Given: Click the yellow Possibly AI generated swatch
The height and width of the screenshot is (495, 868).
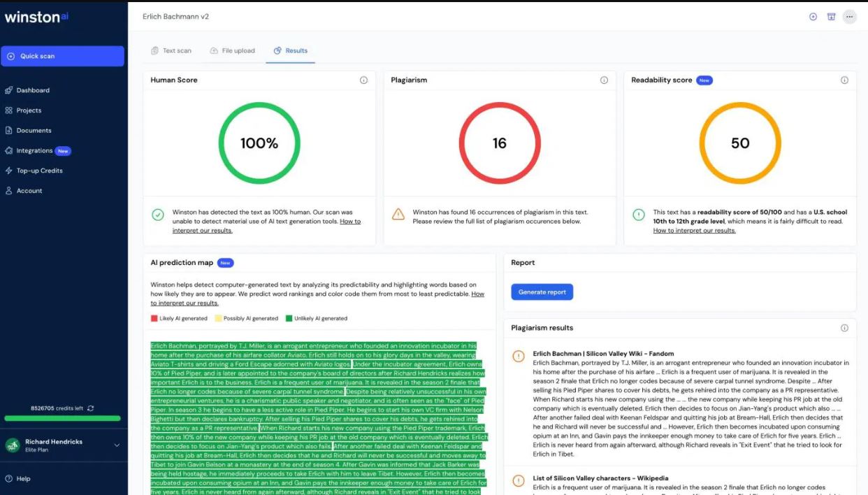Looking at the screenshot, I should [218, 318].
